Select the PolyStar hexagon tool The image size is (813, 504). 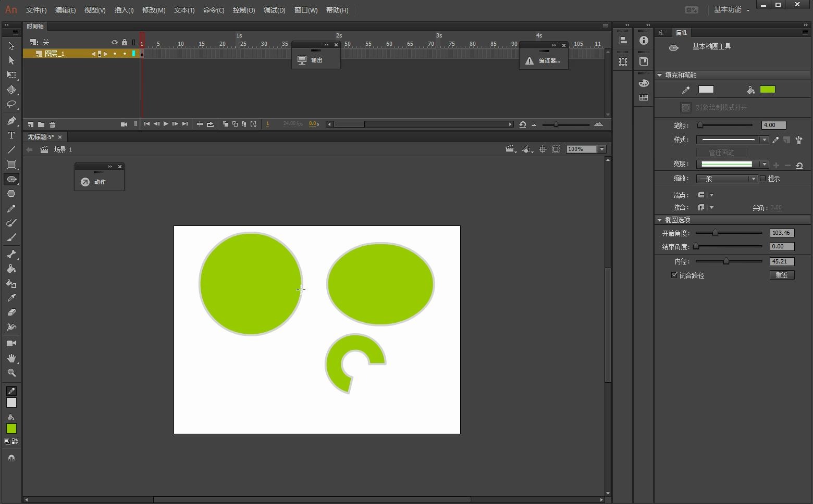[11, 194]
